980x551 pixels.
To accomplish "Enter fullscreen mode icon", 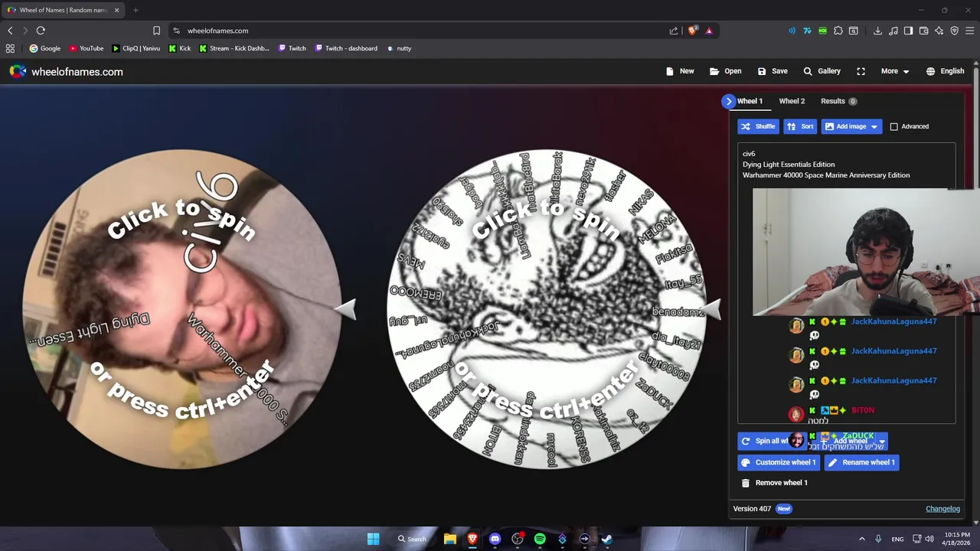I will tap(861, 71).
